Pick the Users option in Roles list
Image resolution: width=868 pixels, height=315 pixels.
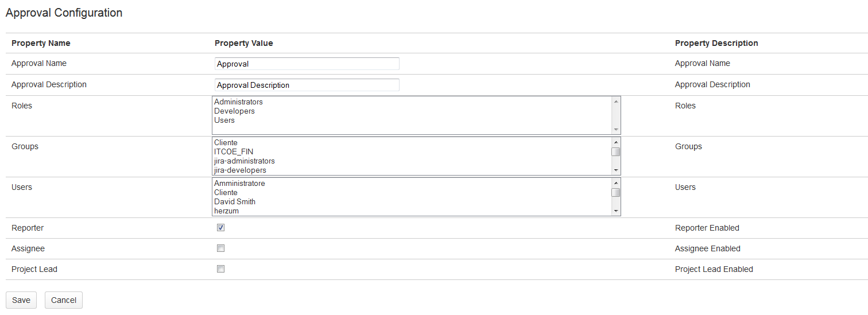click(x=224, y=120)
